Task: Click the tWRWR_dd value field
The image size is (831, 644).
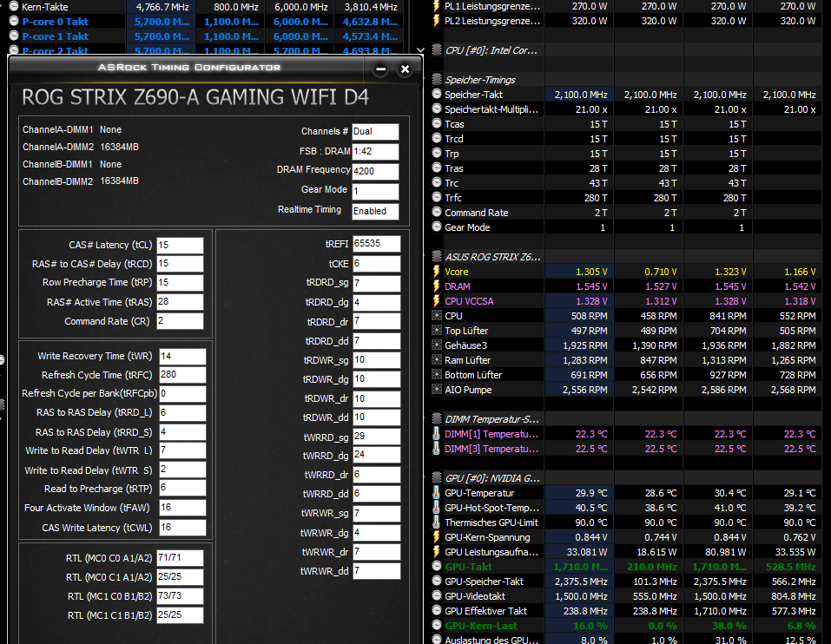Action: 376,571
